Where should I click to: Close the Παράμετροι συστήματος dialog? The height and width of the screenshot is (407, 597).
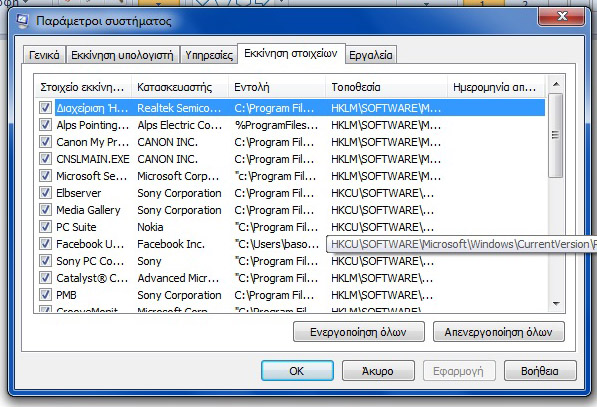point(562,16)
